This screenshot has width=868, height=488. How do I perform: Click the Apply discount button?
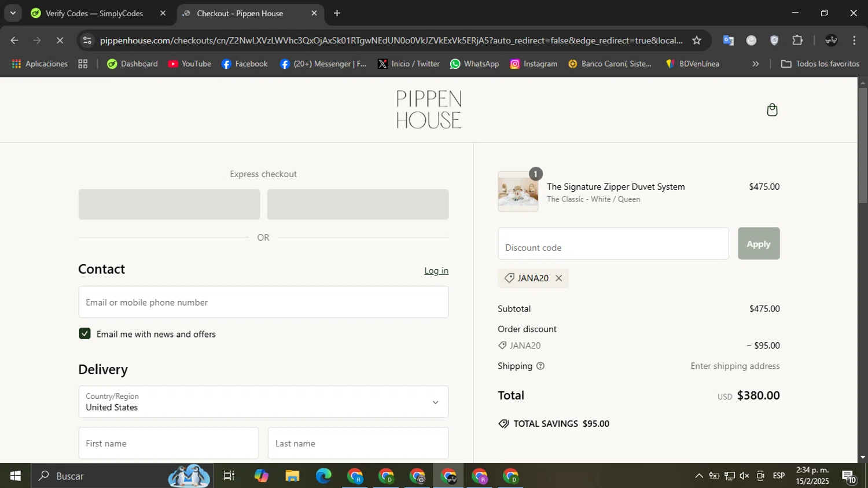(x=759, y=244)
